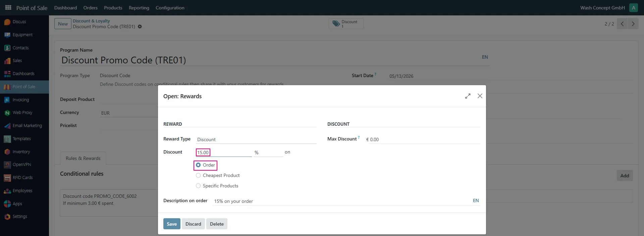Go to next record arrow

(x=633, y=24)
